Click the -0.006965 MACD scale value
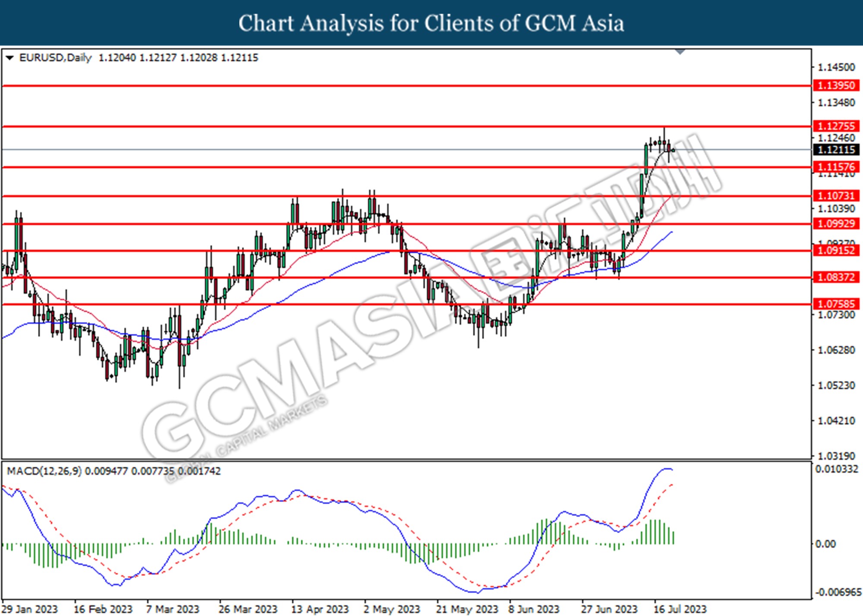This screenshot has height=616, width=863. point(838,592)
